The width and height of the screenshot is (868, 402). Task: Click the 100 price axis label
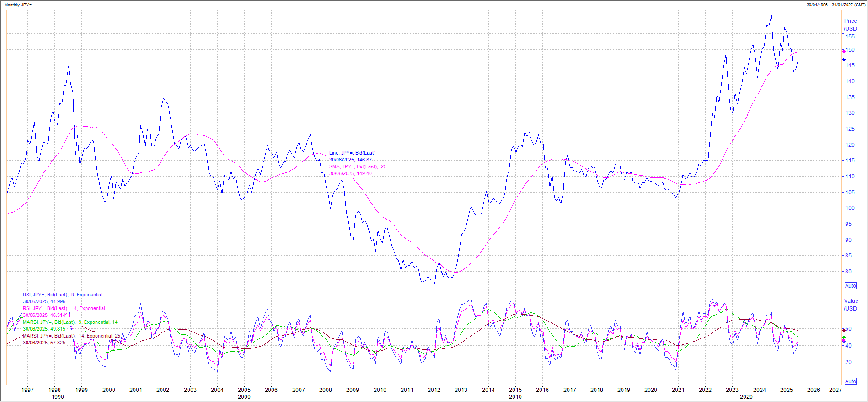[x=850, y=208]
